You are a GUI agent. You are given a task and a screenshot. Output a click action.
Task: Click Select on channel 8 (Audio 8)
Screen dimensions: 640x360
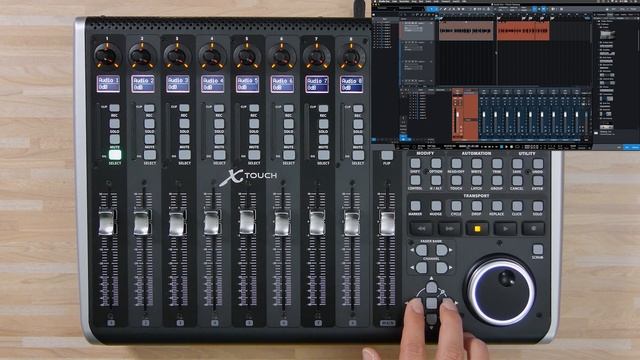(x=358, y=155)
